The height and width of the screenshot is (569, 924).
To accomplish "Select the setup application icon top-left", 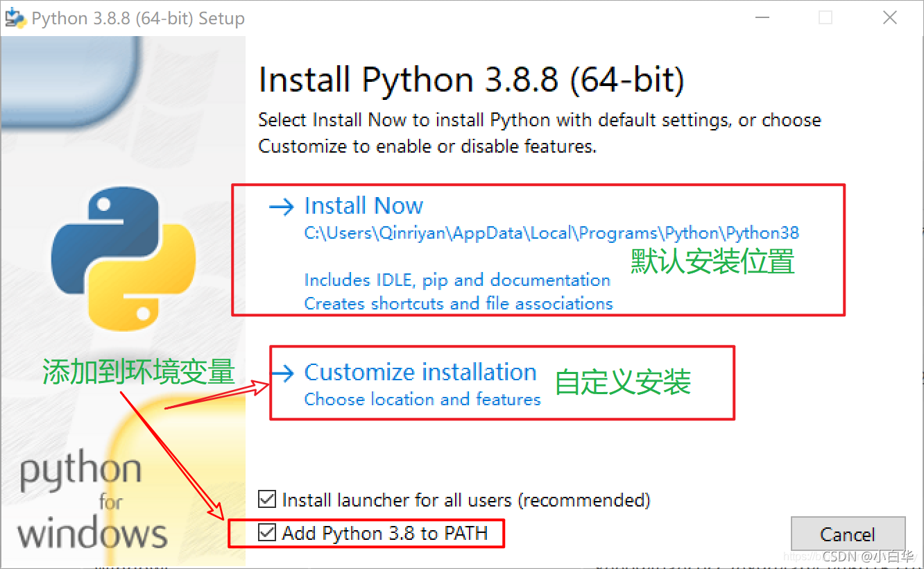I will tap(15, 17).
